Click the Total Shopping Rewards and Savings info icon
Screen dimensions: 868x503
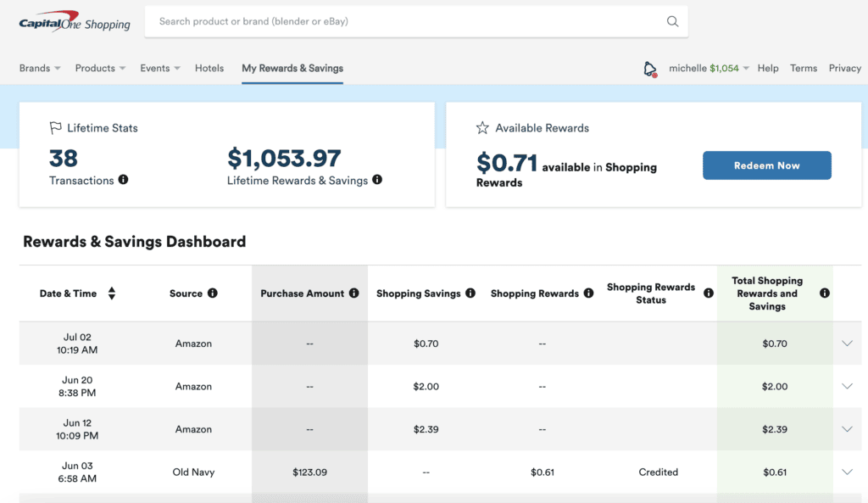click(824, 293)
